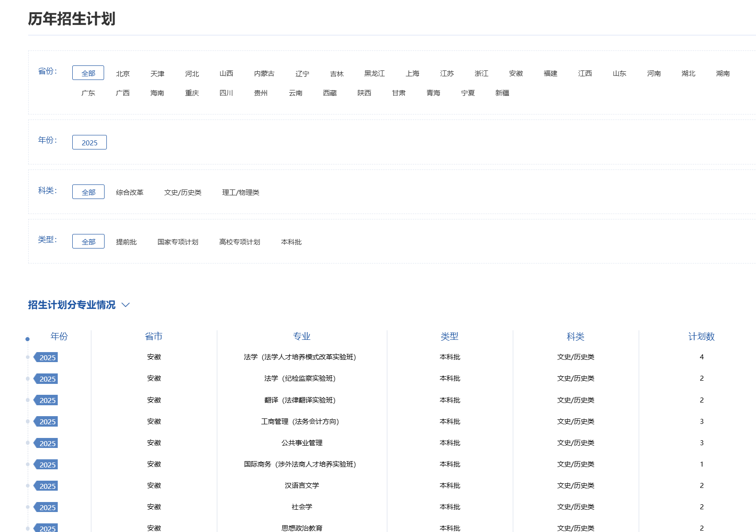Click 全部 in the 科类 row

click(x=88, y=192)
